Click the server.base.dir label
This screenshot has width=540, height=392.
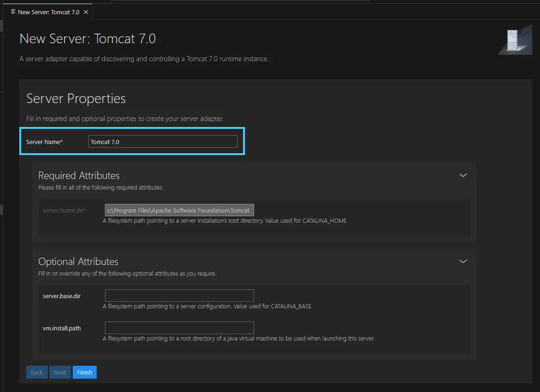tap(62, 296)
